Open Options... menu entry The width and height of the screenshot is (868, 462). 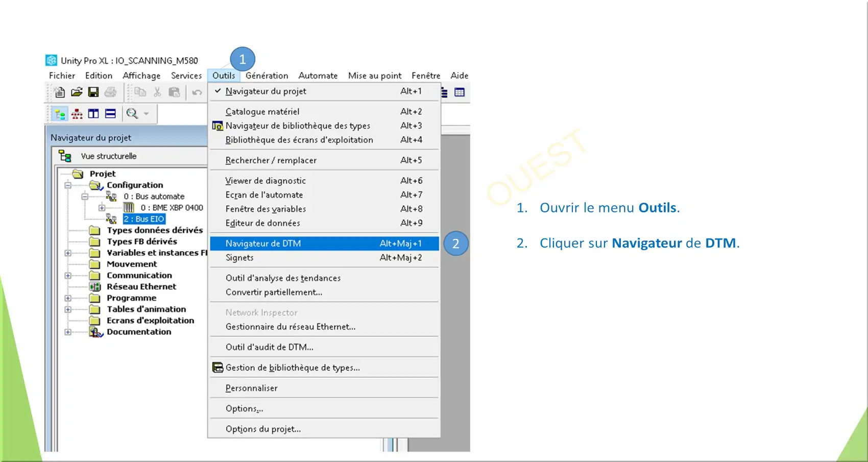[324, 408]
